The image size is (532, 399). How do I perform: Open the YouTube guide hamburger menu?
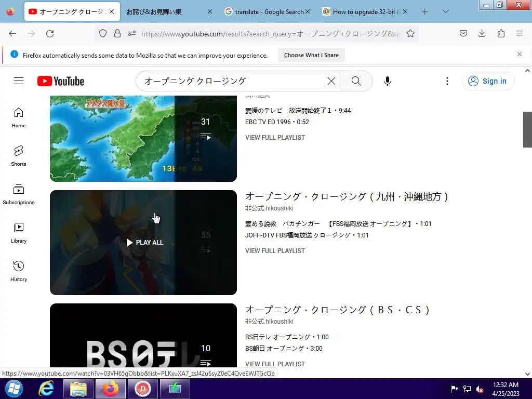tap(19, 81)
